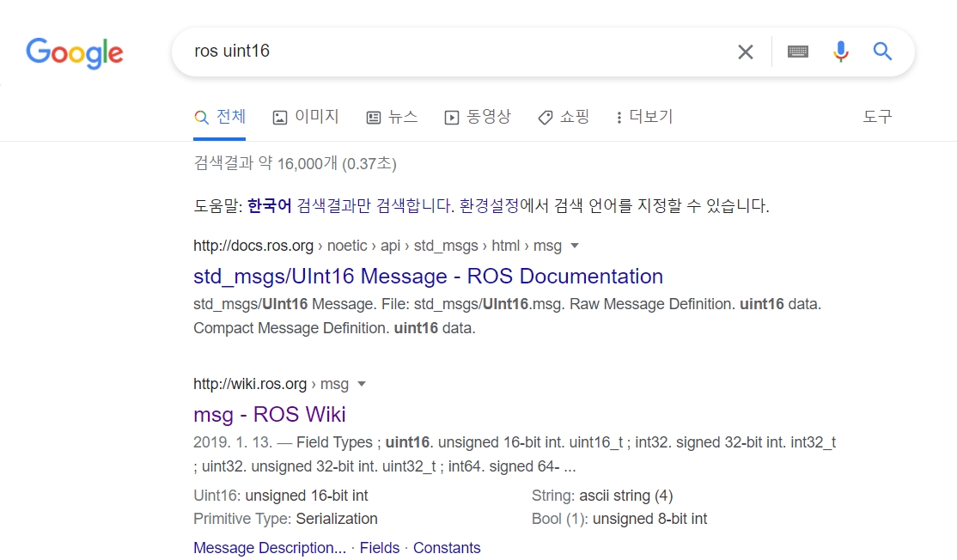Switch to the 이미지 tab

pos(306,117)
